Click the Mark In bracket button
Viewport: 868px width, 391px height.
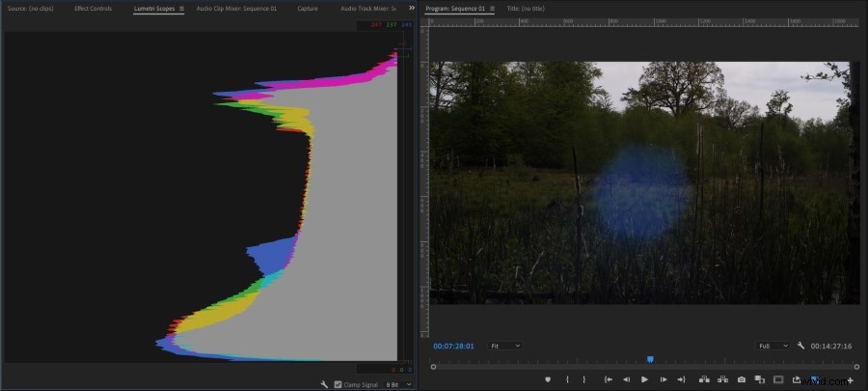pos(567,379)
